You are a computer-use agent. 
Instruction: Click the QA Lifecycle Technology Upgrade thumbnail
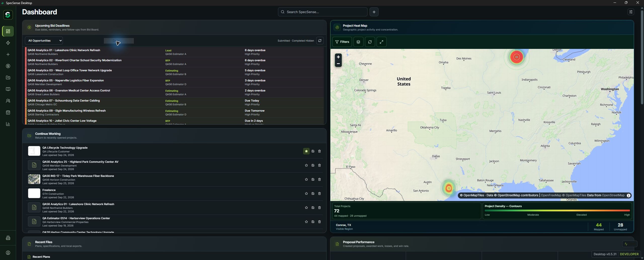[x=34, y=151]
